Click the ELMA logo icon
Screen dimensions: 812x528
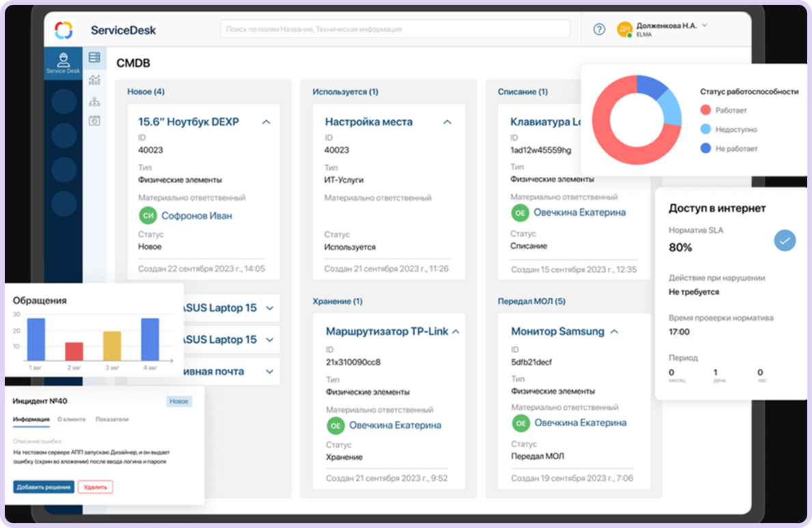(x=64, y=30)
